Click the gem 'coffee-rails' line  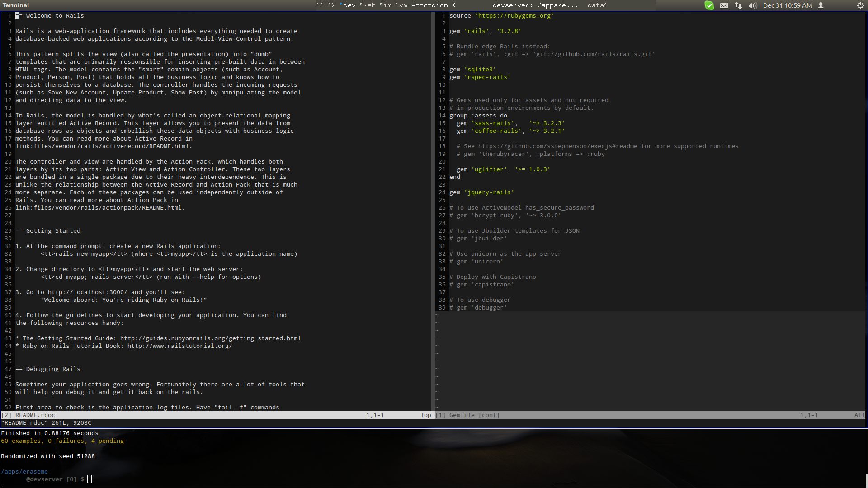pyautogui.click(x=511, y=131)
